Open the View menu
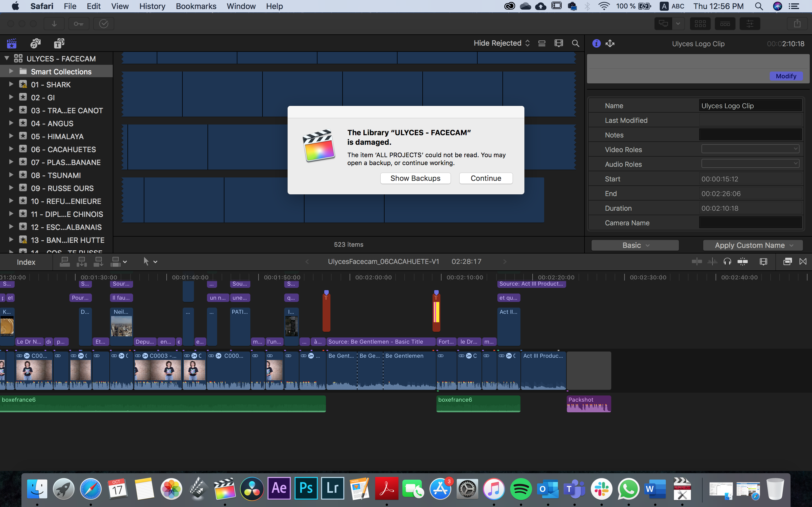 (120, 6)
